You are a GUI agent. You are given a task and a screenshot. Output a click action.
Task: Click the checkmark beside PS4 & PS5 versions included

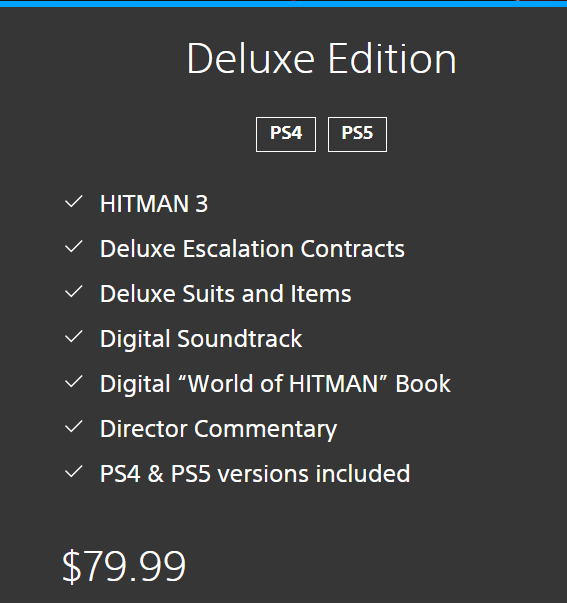coord(73,471)
